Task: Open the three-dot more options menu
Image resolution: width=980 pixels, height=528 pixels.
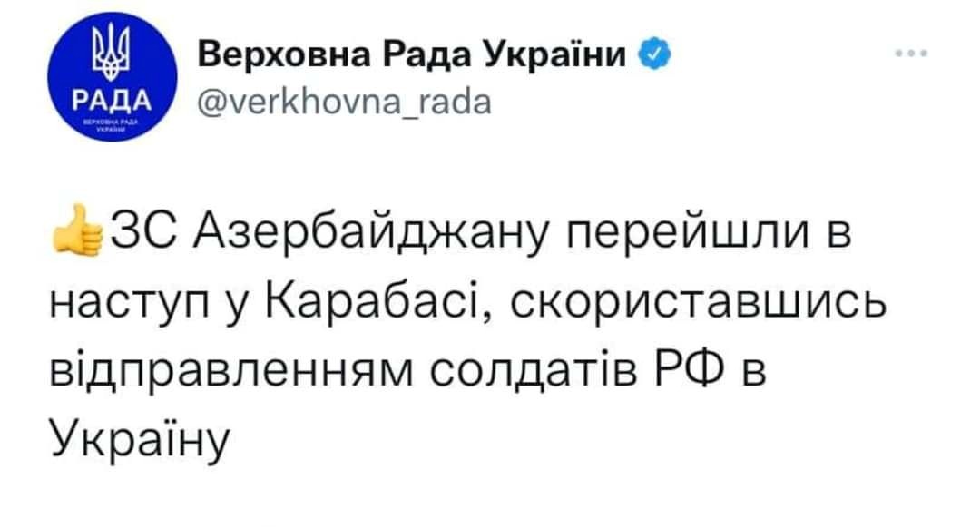Action: (911, 54)
